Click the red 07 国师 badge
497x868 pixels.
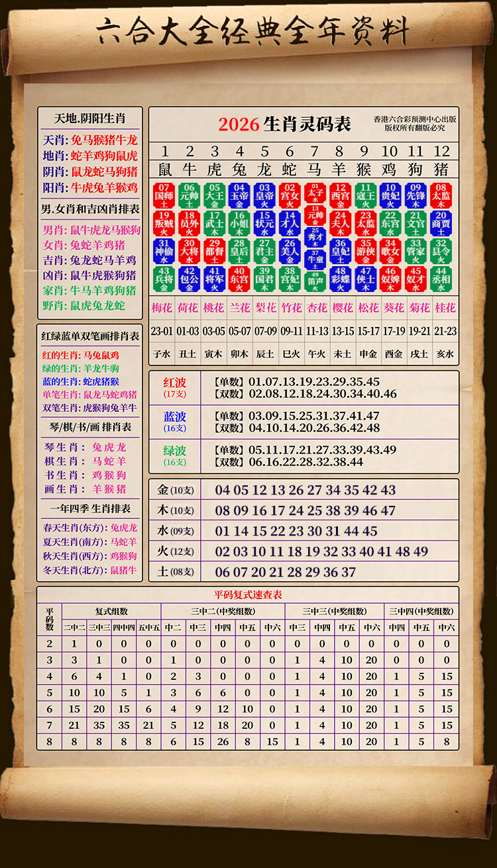pyautogui.click(x=164, y=195)
